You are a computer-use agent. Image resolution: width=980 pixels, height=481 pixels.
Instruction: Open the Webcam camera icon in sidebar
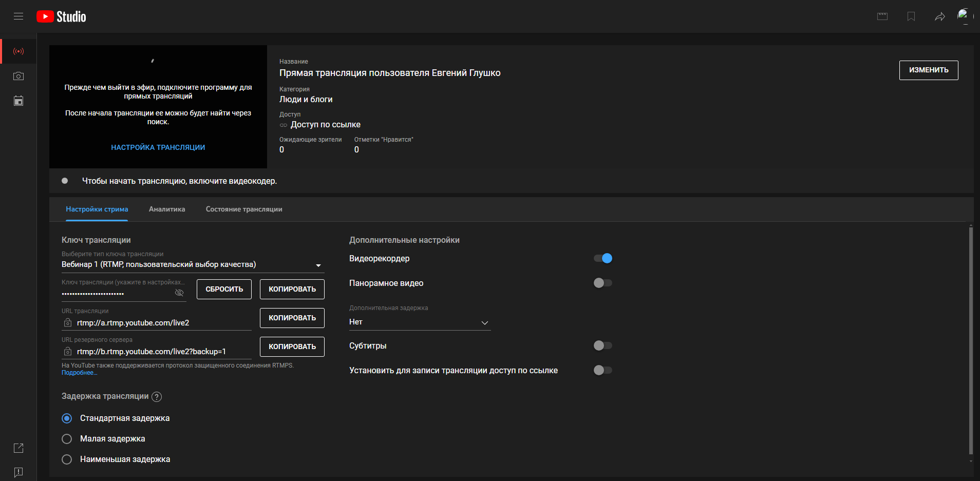click(18, 76)
